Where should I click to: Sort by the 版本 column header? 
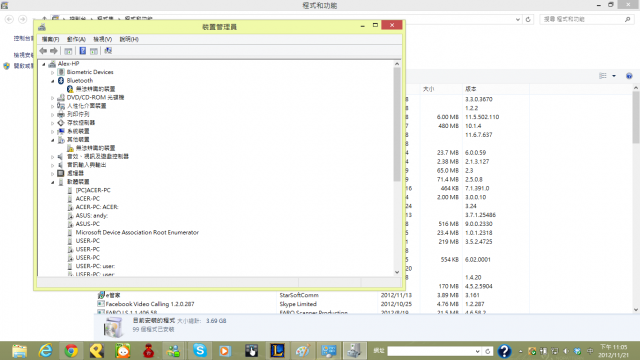point(496,89)
